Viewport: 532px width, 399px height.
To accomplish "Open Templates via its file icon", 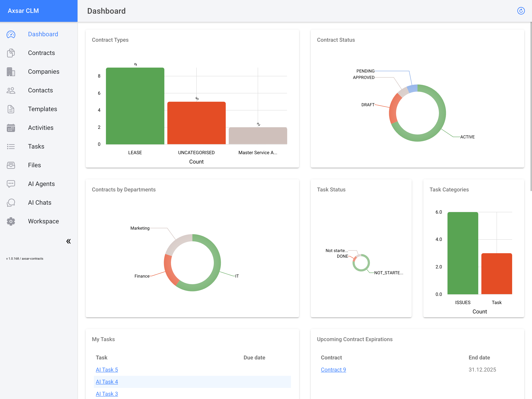I will (11, 109).
